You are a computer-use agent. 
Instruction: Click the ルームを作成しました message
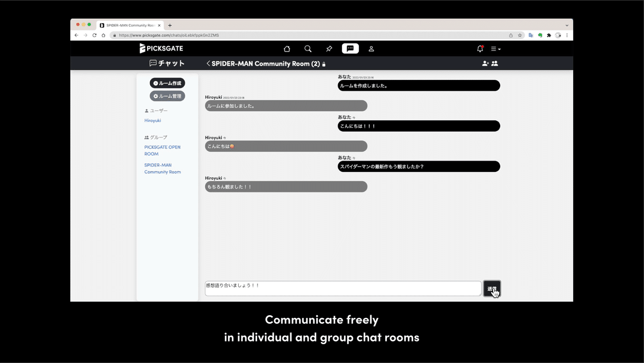pos(419,85)
